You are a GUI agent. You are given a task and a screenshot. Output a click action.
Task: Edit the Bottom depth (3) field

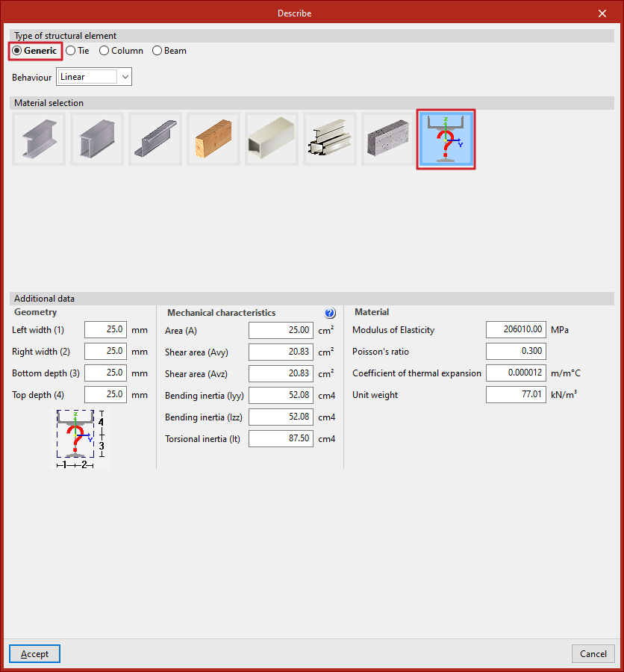coord(105,373)
